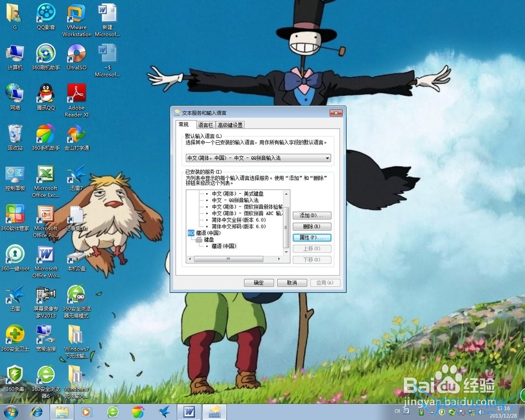This screenshot has width=525, height=420.
Task: Launch 腾讯QQ from the desktop
Action: point(46,97)
